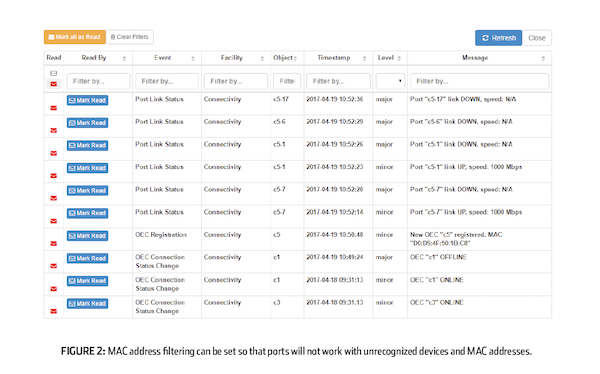The image size is (600, 374).
Task: Sort by Message column
Action: 543,58
